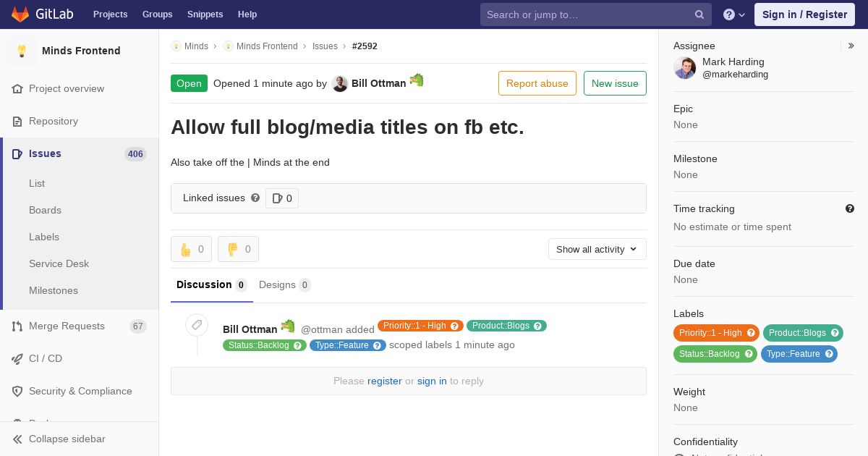
Task: Click the Issues sidebar icon
Action: [x=17, y=153]
